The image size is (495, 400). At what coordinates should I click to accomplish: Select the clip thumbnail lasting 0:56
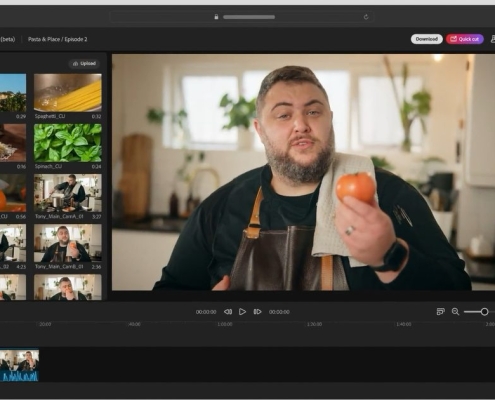click(x=13, y=193)
